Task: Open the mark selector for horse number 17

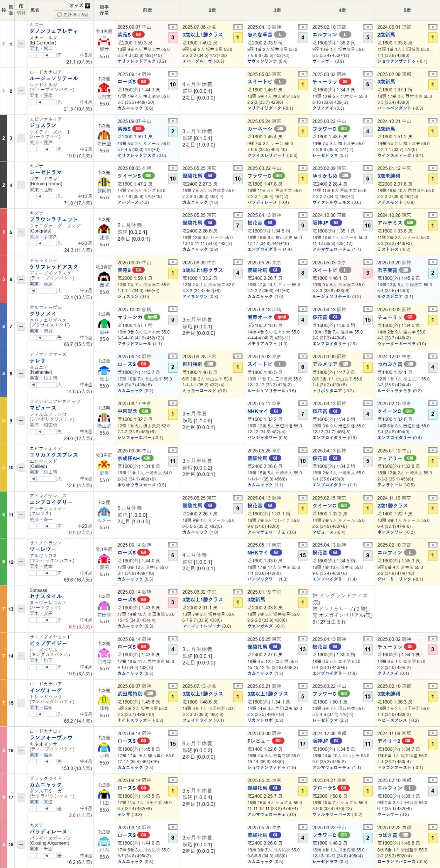Action: click(x=21, y=797)
